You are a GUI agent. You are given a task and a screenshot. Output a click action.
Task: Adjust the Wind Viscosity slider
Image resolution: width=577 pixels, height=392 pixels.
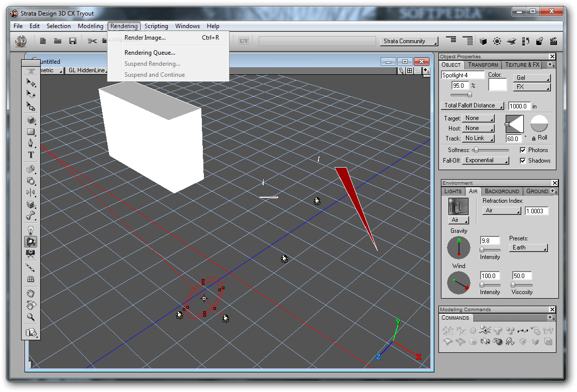coord(522,285)
